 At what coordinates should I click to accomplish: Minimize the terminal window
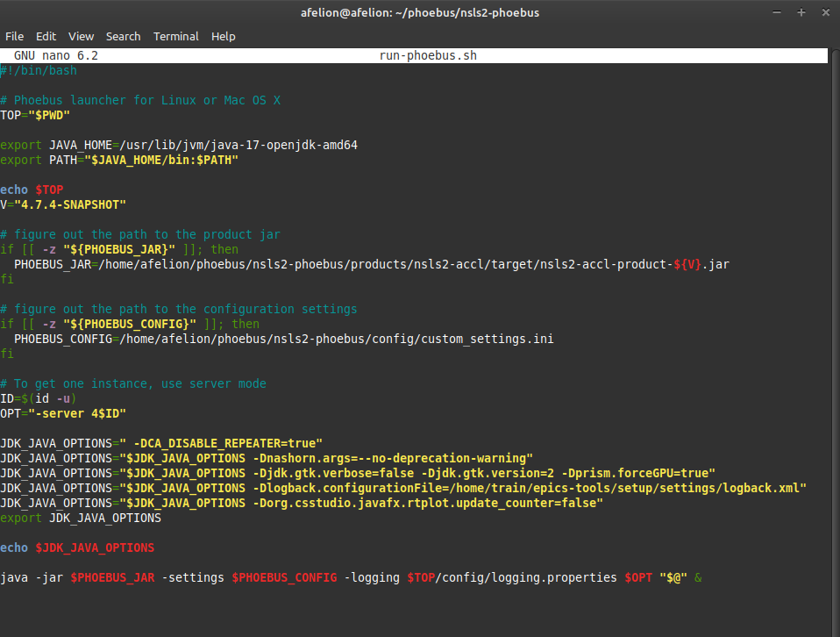778,12
